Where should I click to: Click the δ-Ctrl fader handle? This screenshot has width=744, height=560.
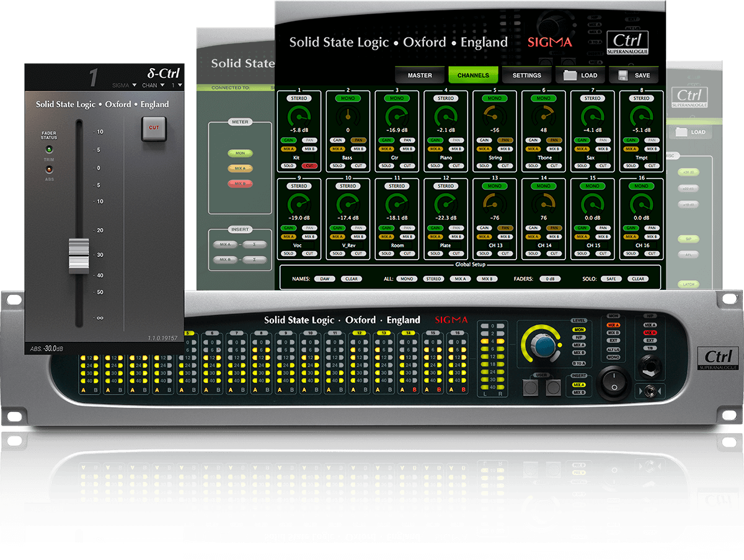pyautogui.click(x=79, y=255)
